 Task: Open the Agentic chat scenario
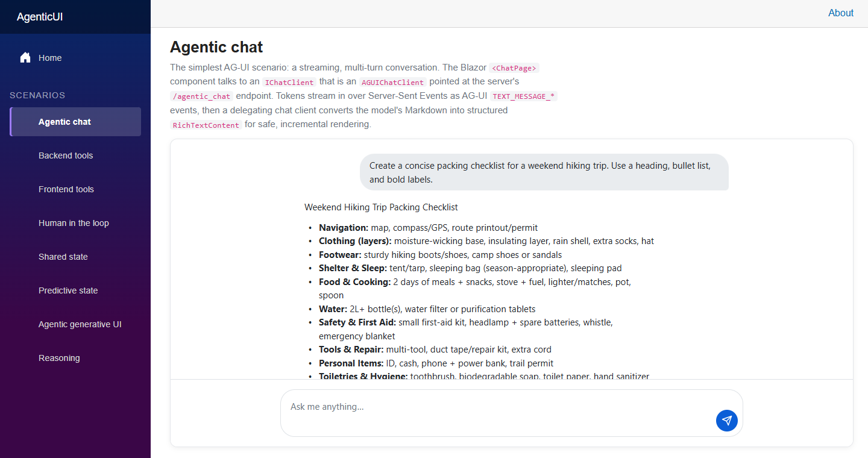coord(75,122)
